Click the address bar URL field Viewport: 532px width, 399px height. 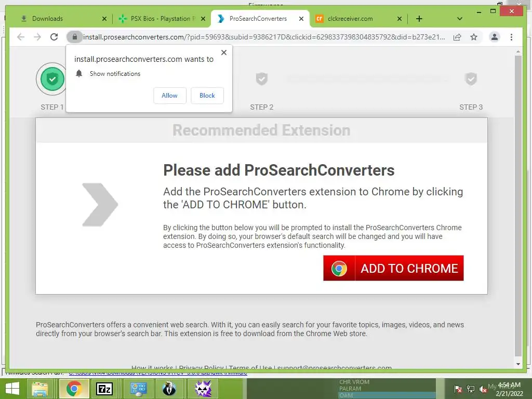coord(263,37)
